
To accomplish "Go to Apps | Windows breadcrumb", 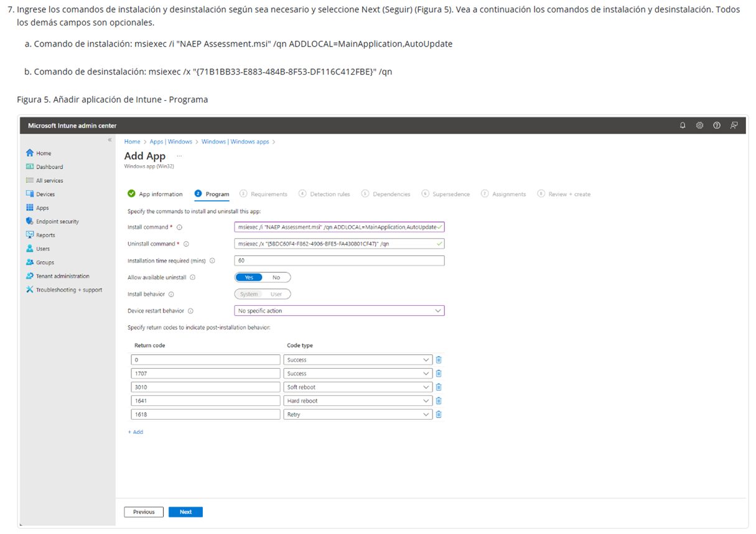I will click(170, 142).
